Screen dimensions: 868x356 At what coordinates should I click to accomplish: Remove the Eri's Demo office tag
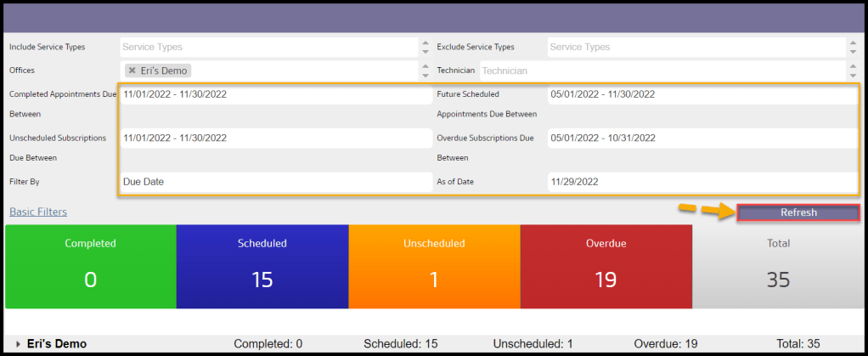[x=132, y=71]
